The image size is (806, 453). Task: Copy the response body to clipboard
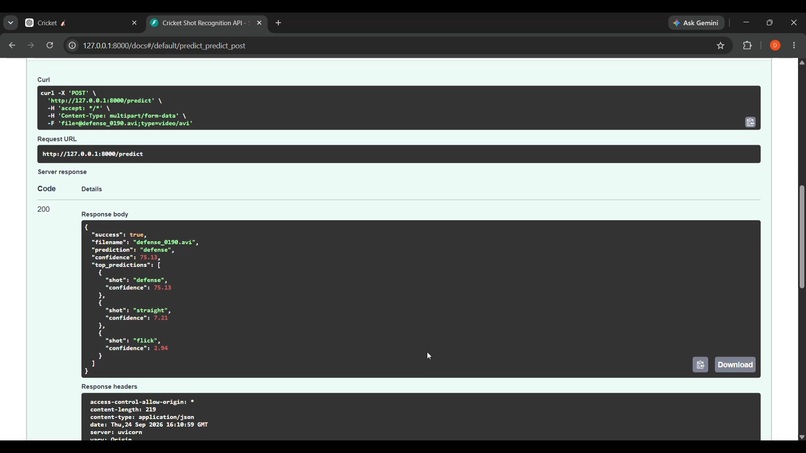pyautogui.click(x=700, y=365)
